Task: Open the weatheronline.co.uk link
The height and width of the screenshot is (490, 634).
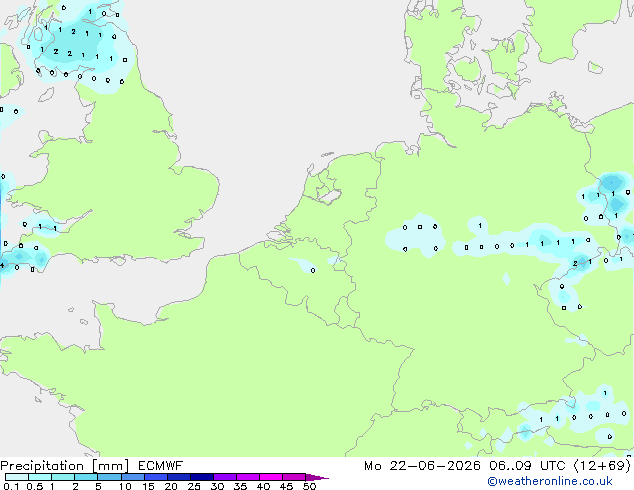Action: tap(550, 481)
